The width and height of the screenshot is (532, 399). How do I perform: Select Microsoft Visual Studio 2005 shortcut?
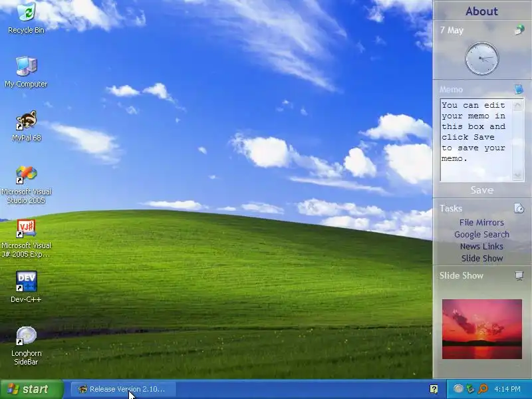26,185
